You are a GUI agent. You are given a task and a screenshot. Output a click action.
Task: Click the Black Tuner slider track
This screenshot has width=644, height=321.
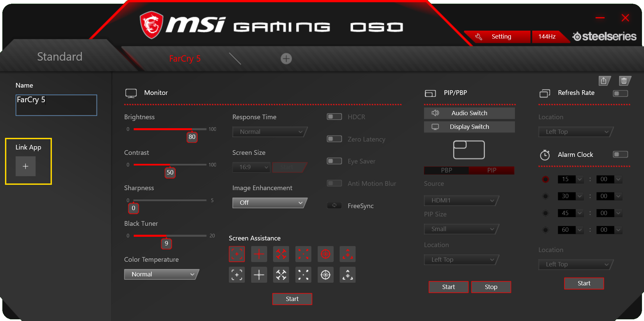[x=170, y=236]
